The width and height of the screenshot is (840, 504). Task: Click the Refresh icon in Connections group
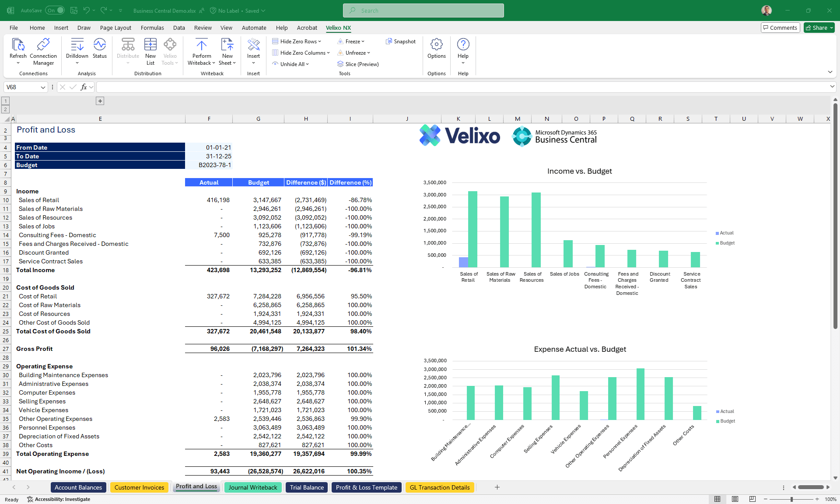pos(18,45)
